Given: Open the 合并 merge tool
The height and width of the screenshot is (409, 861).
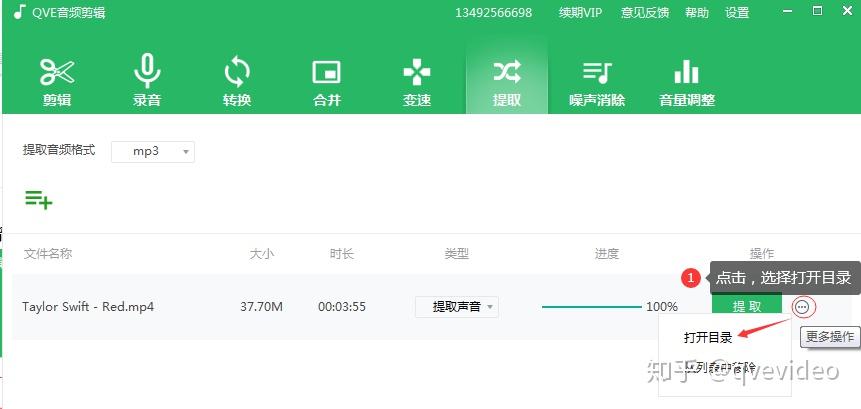Looking at the screenshot, I should [x=327, y=81].
